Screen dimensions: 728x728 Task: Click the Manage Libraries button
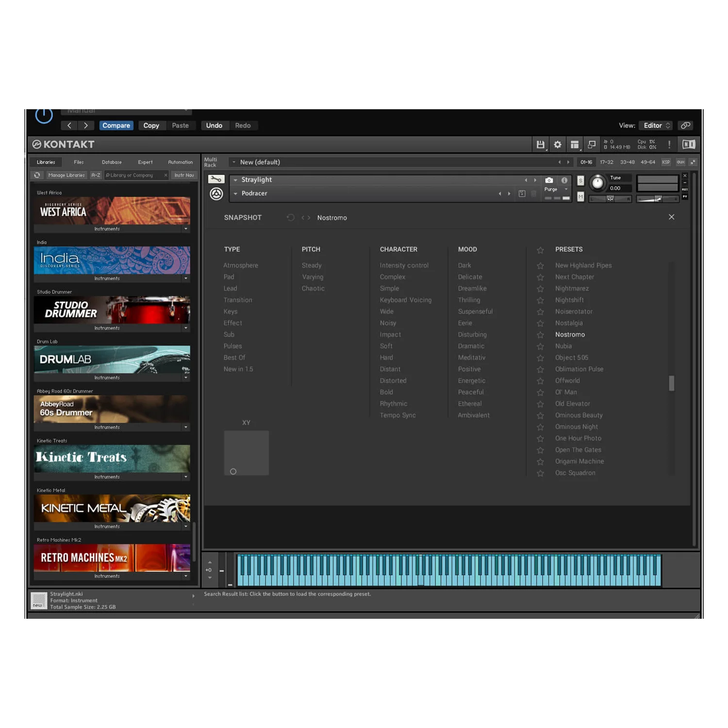[66, 175]
